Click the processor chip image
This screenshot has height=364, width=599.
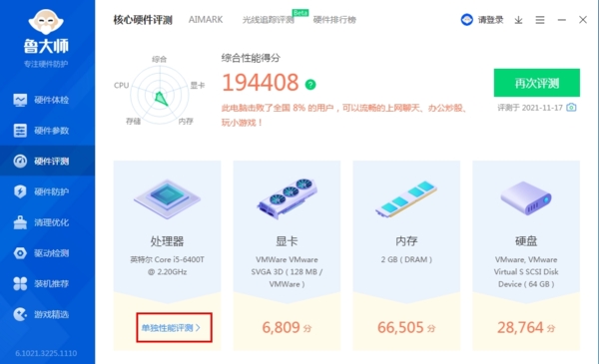pos(167,198)
